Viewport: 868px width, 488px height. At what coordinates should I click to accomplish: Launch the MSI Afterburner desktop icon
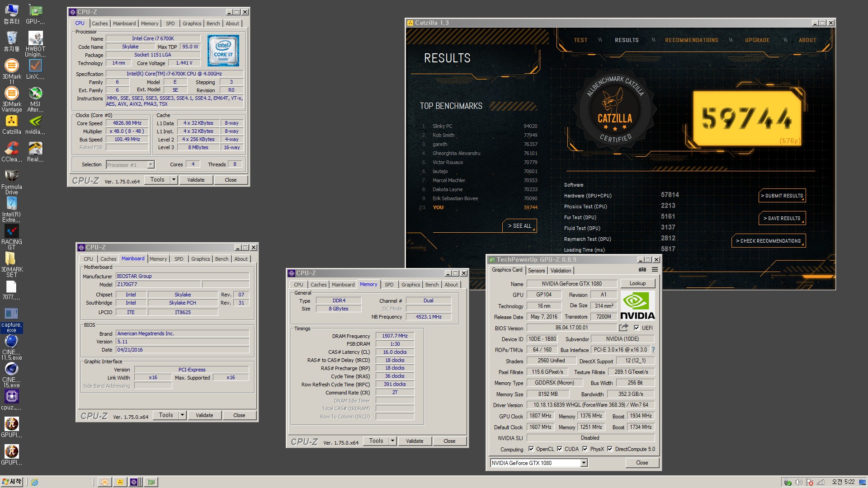coord(35,99)
